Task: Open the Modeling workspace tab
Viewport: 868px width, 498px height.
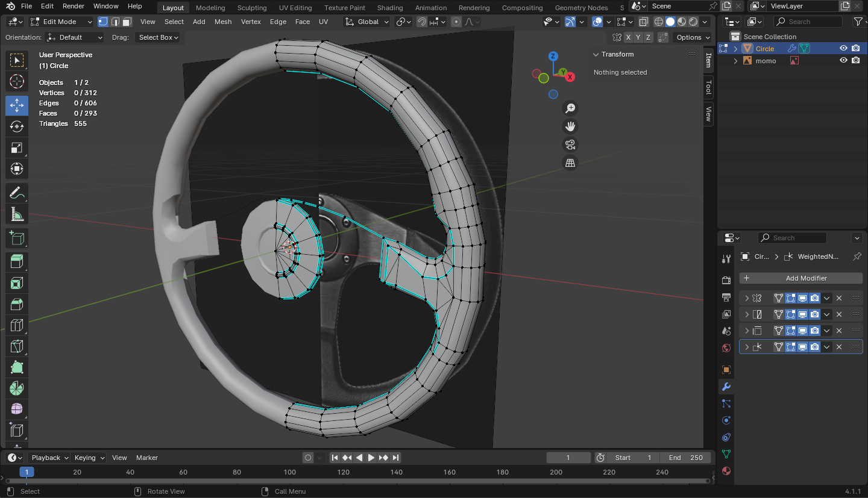Action: coord(210,8)
